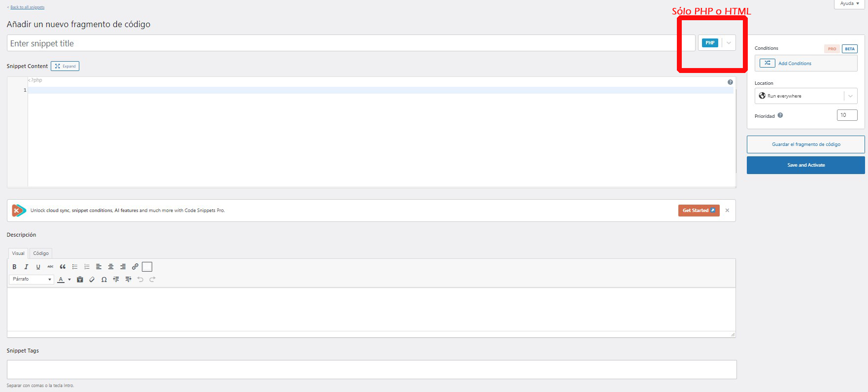868x392 pixels.
Task: Toggle italic formatting in description
Action: (x=26, y=267)
